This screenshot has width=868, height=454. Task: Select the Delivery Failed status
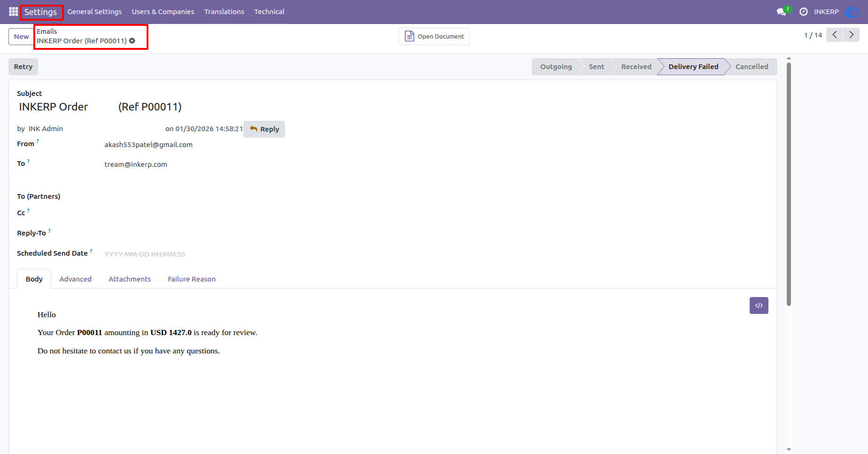point(693,67)
